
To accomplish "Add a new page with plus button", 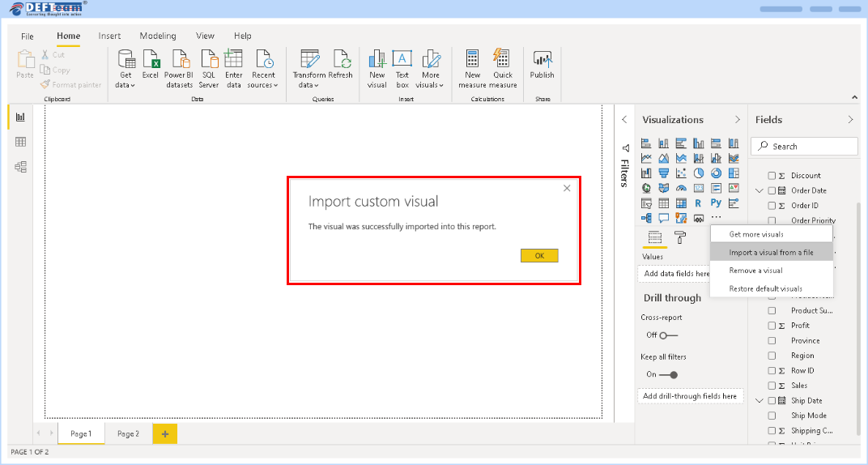I will click(164, 434).
